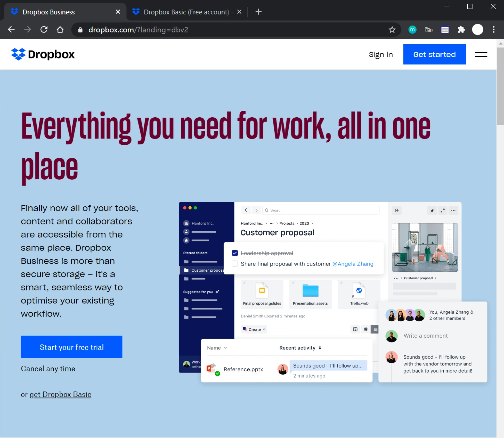Sort by Recent activity arrow

click(320, 348)
